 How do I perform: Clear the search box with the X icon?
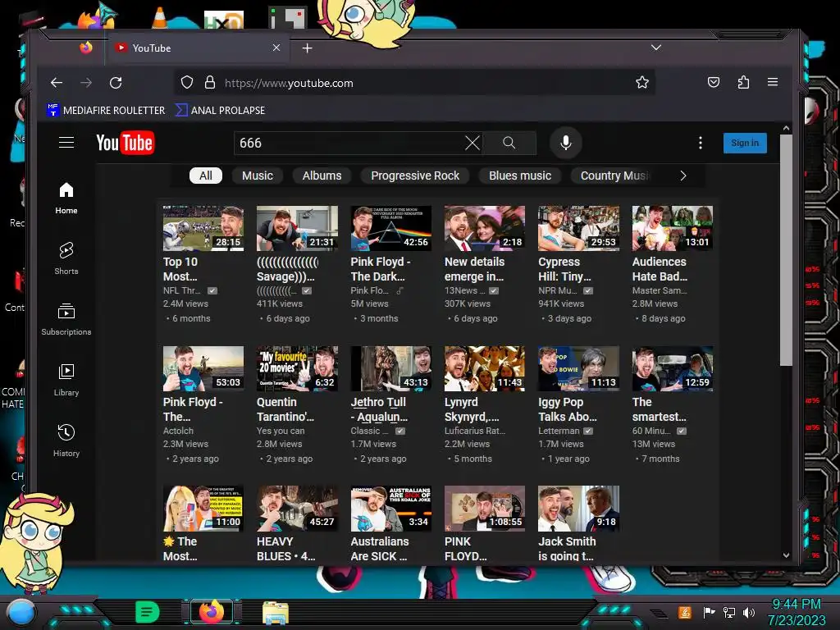472,143
